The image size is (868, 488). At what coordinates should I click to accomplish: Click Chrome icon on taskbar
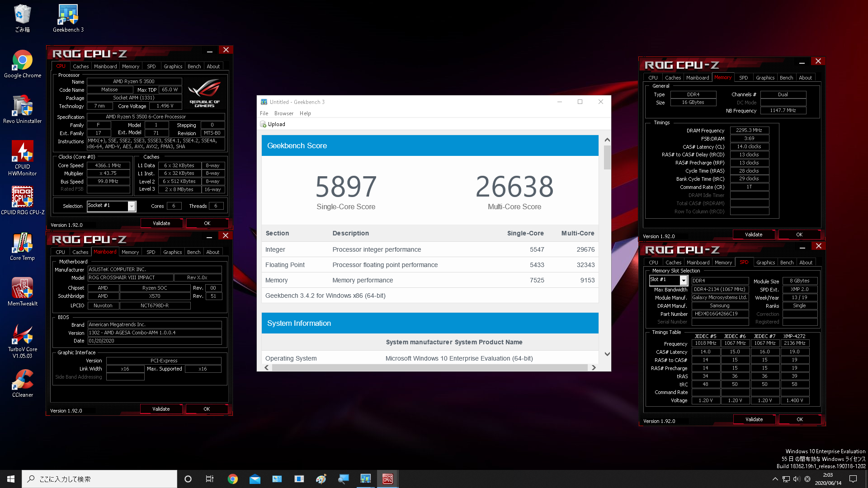[233, 479]
